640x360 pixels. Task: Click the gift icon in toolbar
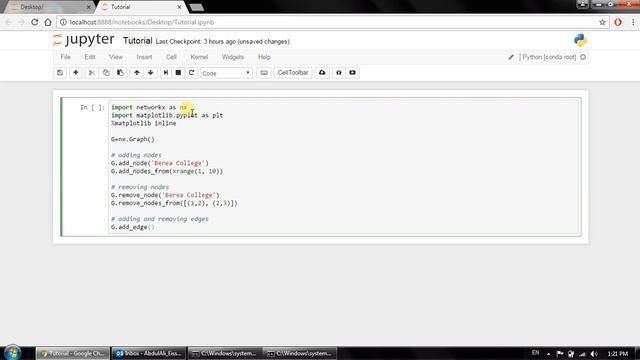coord(338,73)
